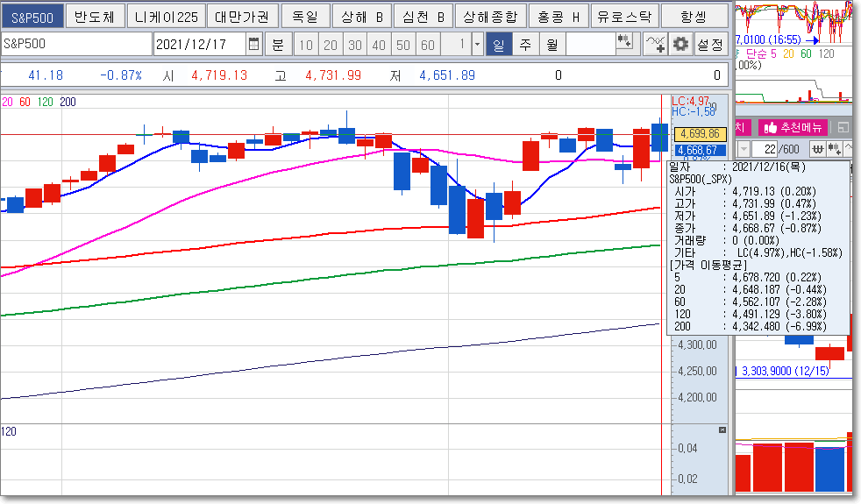
Task: Click the 7.0100 (16:55) value label
Action: click(768, 39)
